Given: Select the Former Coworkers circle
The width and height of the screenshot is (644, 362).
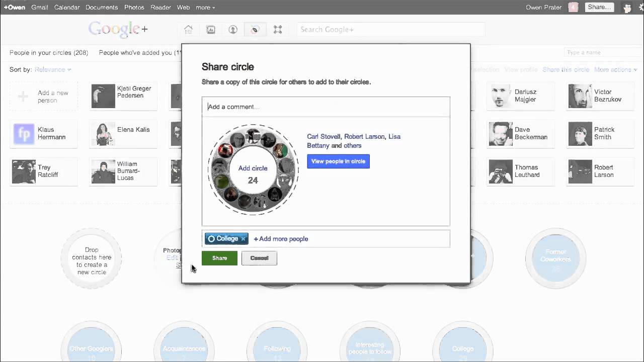Looking at the screenshot, I should click(556, 259).
